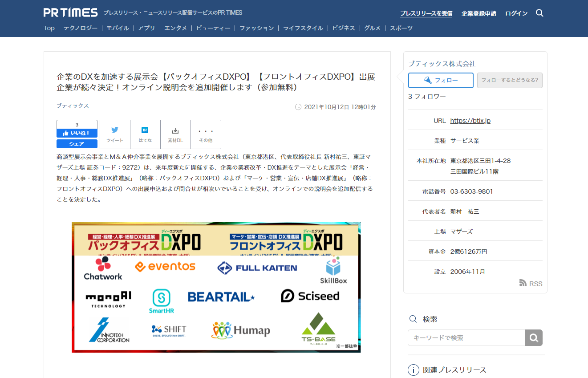Click the 3 フォロワー count text

427,96
